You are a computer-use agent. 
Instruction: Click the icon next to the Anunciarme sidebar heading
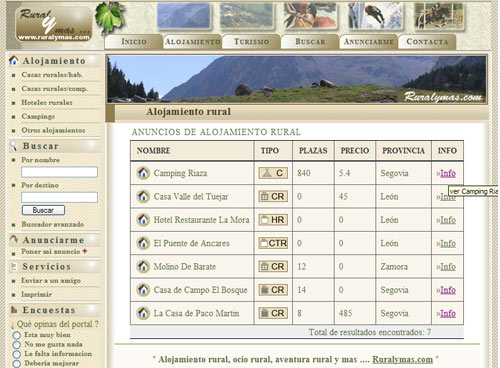[x=14, y=239]
